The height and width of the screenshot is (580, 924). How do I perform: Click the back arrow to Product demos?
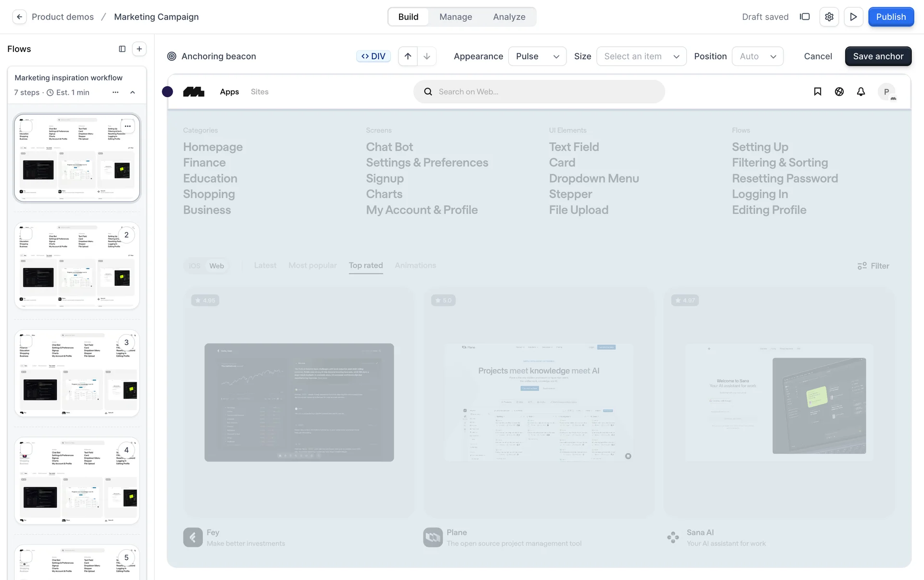[x=19, y=17]
